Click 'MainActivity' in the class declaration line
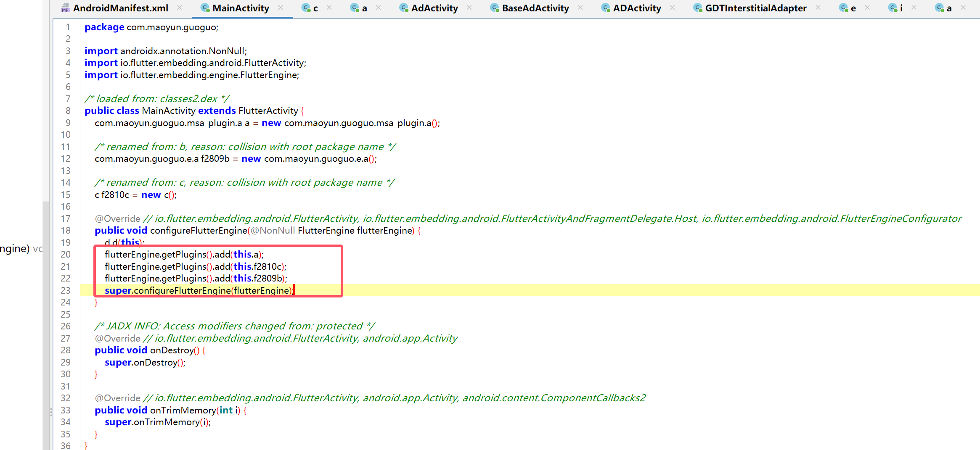 tap(169, 111)
